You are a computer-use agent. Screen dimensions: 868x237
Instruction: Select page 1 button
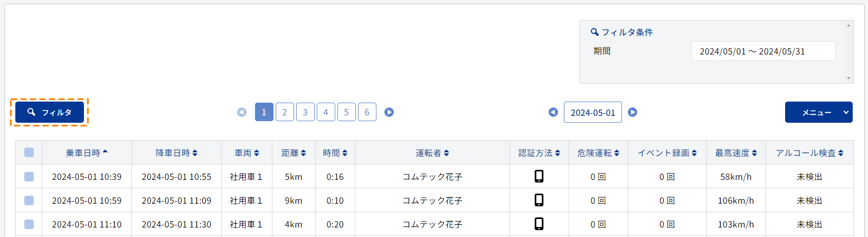264,112
